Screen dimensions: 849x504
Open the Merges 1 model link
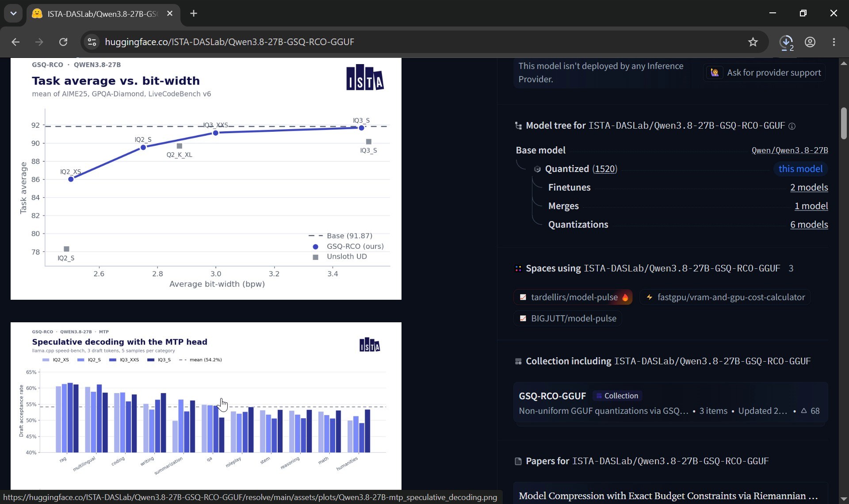pos(811,206)
